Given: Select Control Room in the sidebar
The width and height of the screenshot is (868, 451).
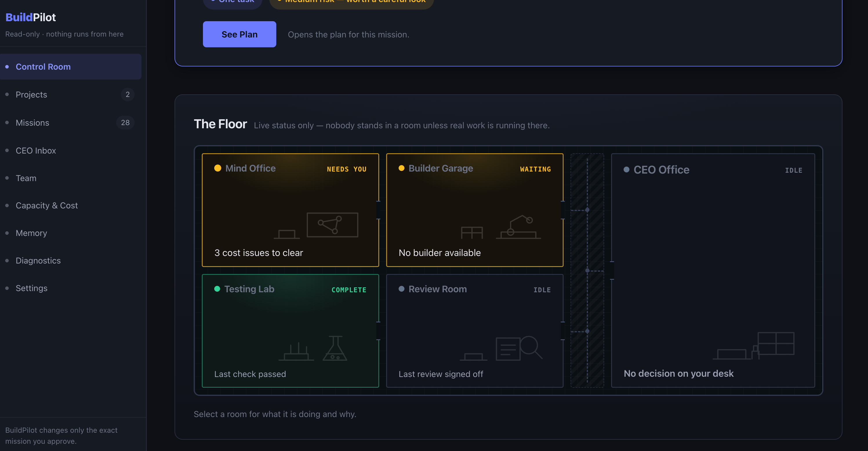Looking at the screenshot, I should [70, 67].
